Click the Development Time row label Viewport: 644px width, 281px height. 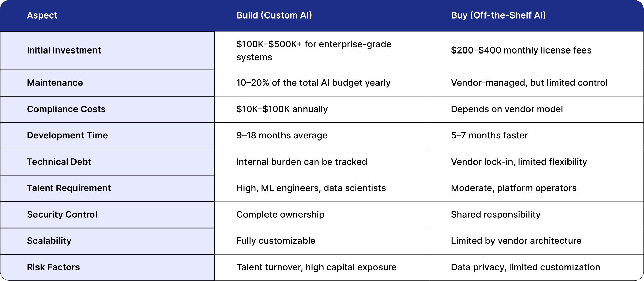[x=67, y=135]
